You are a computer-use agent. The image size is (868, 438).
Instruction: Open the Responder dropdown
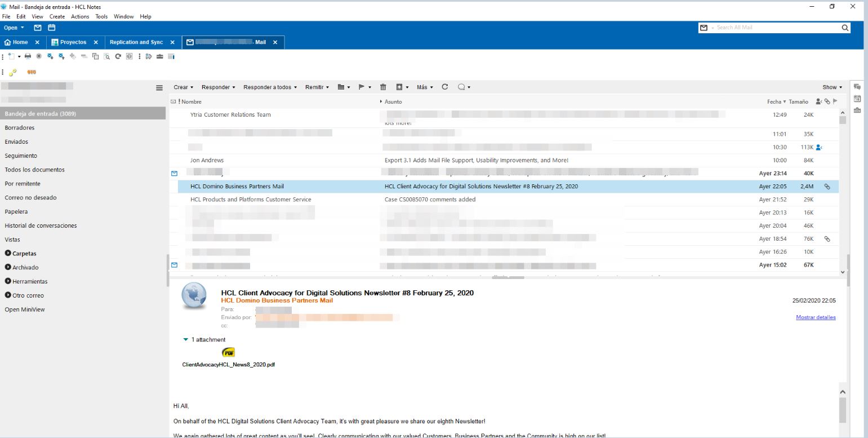tap(219, 87)
